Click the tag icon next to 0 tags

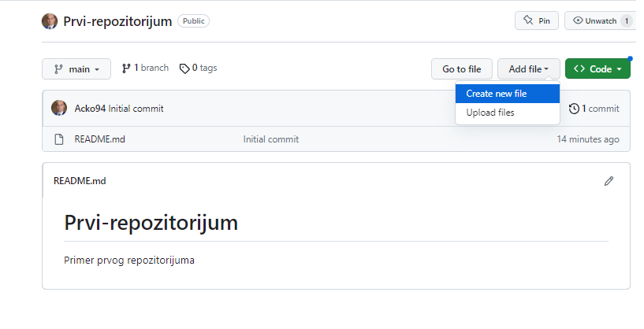(184, 68)
